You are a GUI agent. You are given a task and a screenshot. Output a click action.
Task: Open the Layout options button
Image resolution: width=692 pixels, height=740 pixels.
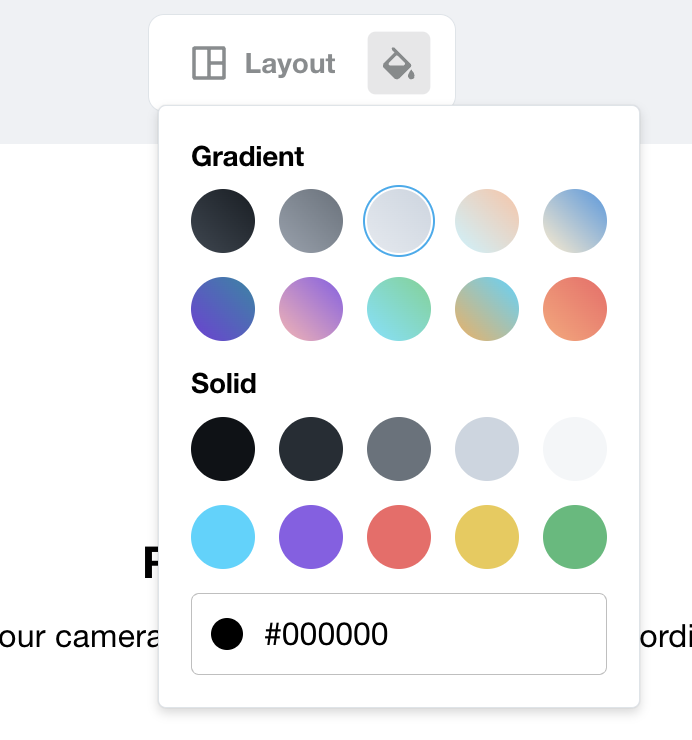(264, 63)
